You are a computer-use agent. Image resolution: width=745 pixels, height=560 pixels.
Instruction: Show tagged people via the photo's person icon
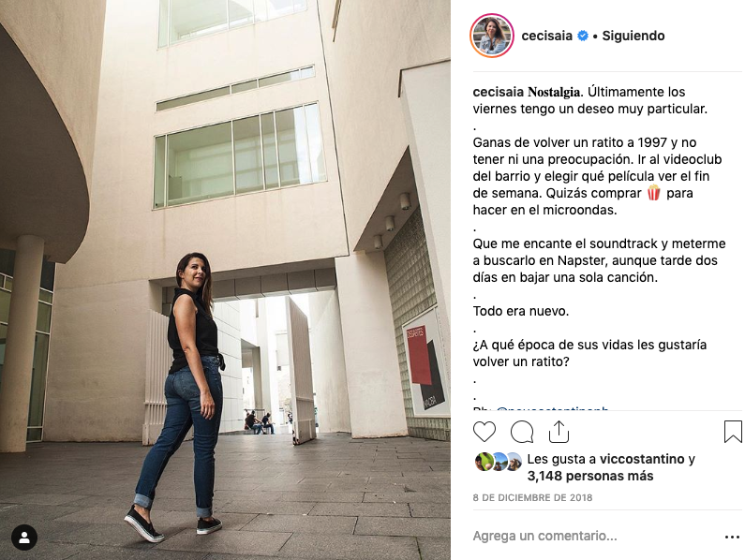(24, 538)
